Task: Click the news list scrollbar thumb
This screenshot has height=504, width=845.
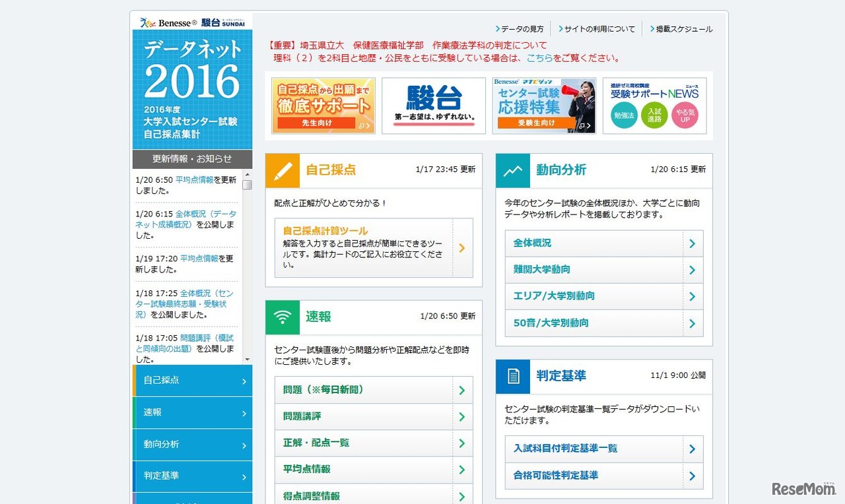Action: [247, 185]
